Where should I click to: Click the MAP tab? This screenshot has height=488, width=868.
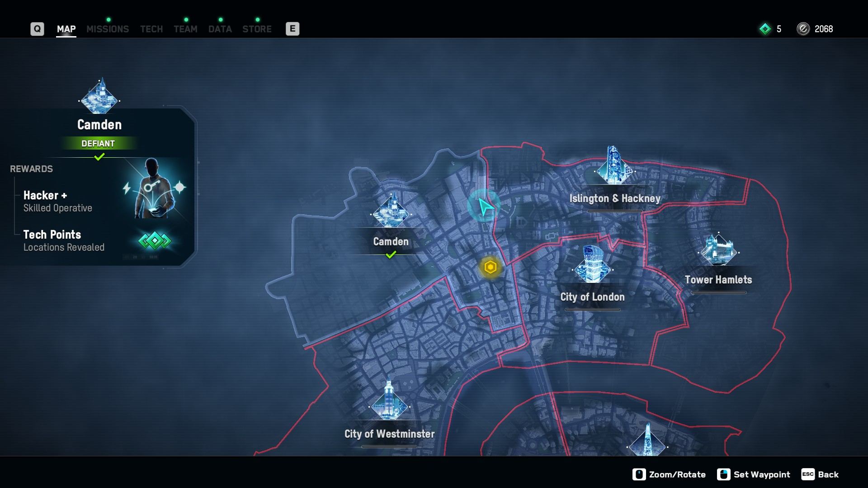pyautogui.click(x=66, y=28)
